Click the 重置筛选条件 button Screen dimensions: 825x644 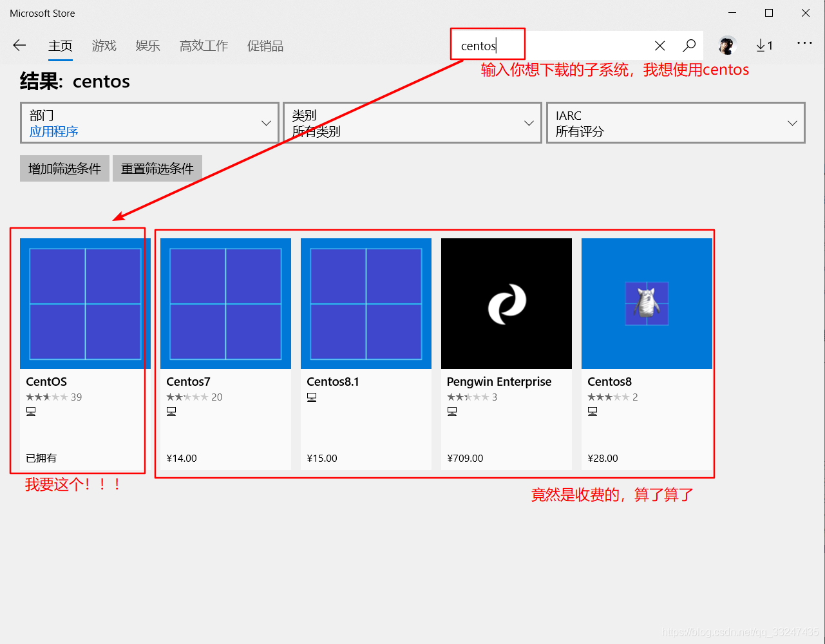(157, 169)
